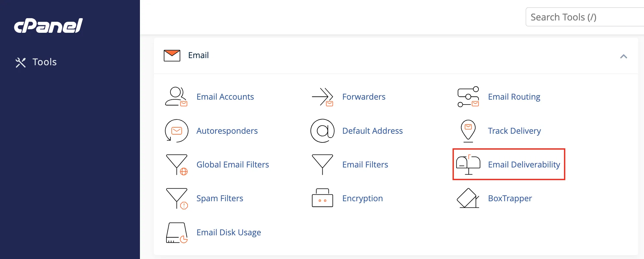The width and height of the screenshot is (644, 259).
Task: Click the cPanel logo
Action: pos(48,26)
